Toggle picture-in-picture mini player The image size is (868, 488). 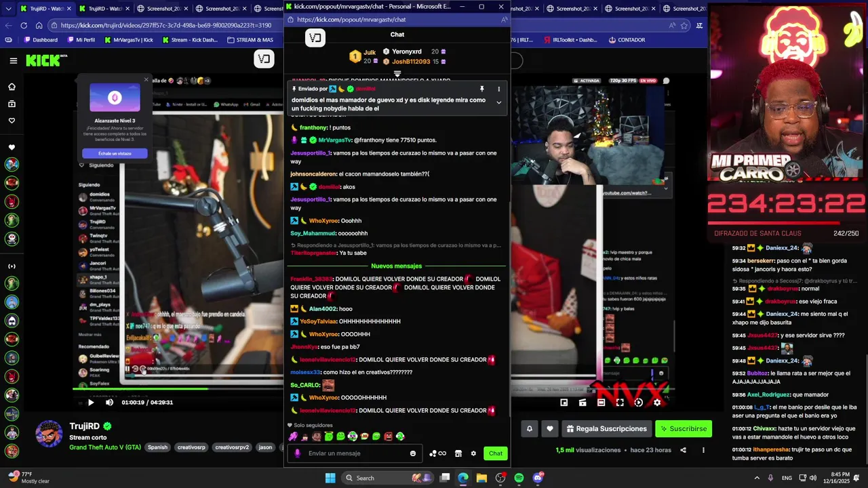pyautogui.click(x=564, y=403)
